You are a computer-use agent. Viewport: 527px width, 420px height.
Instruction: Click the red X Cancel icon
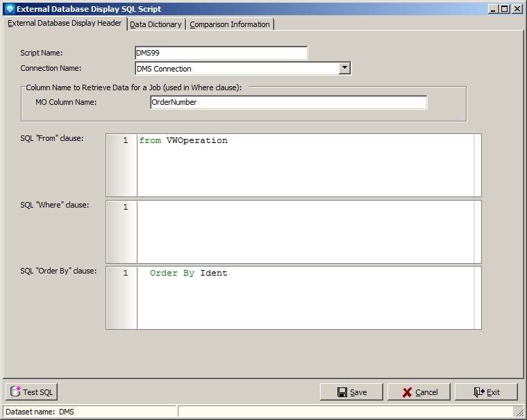point(407,392)
